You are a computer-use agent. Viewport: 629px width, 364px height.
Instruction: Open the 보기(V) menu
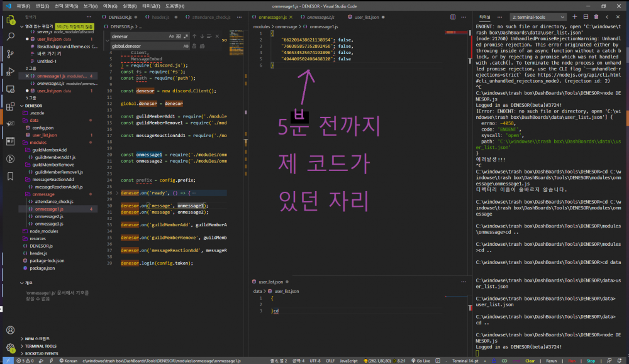coord(90,6)
